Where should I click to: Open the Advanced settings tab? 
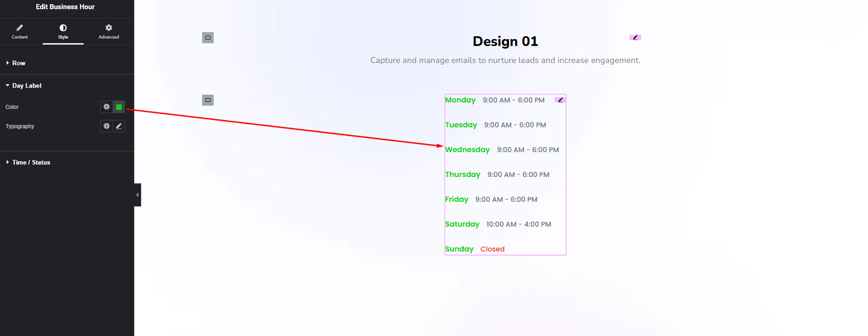(x=108, y=31)
